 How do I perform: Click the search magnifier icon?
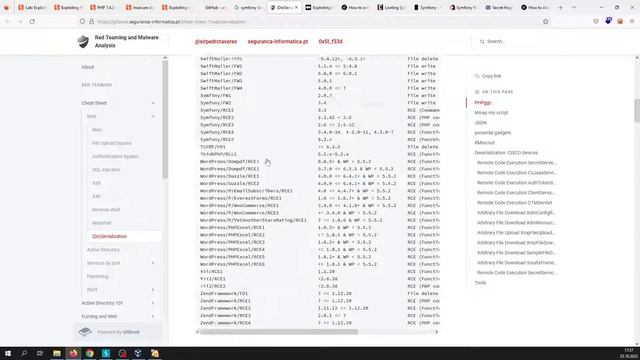pyautogui.click(x=482, y=41)
